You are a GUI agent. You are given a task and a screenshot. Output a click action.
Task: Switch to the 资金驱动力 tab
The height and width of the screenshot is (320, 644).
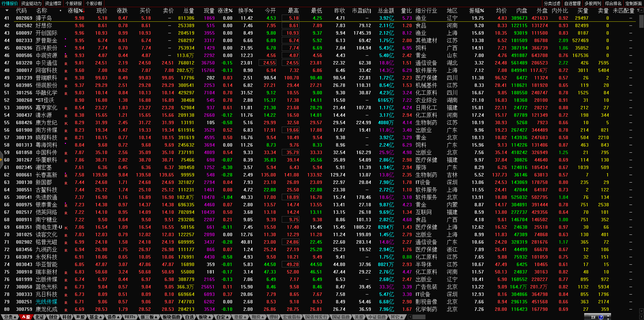click(x=31, y=3)
